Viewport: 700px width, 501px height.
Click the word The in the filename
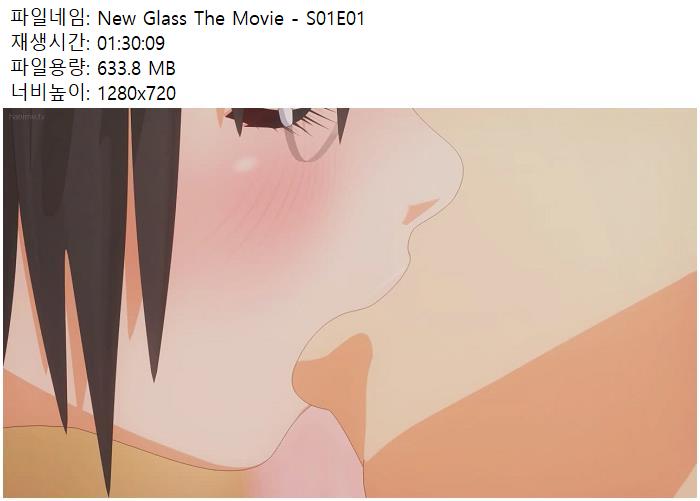209,19
